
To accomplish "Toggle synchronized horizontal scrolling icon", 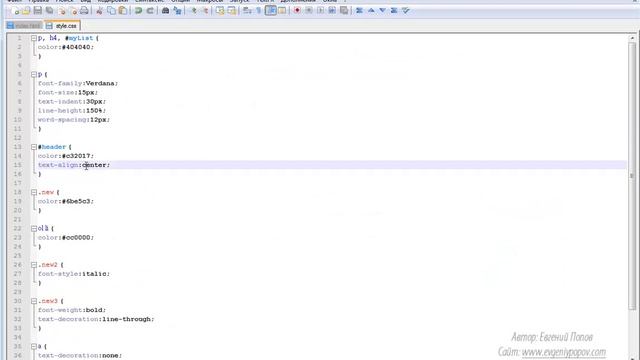I will click(x=231, y=11).
